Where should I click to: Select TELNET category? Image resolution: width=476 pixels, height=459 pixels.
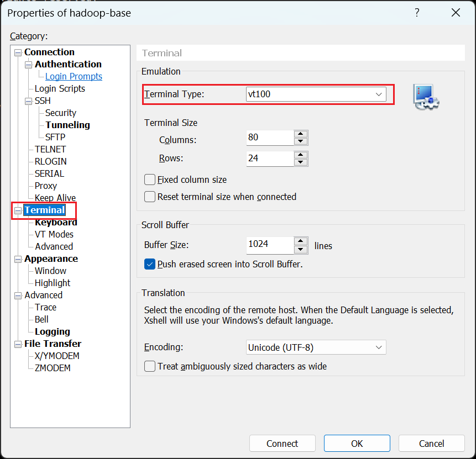click(50, 149)
